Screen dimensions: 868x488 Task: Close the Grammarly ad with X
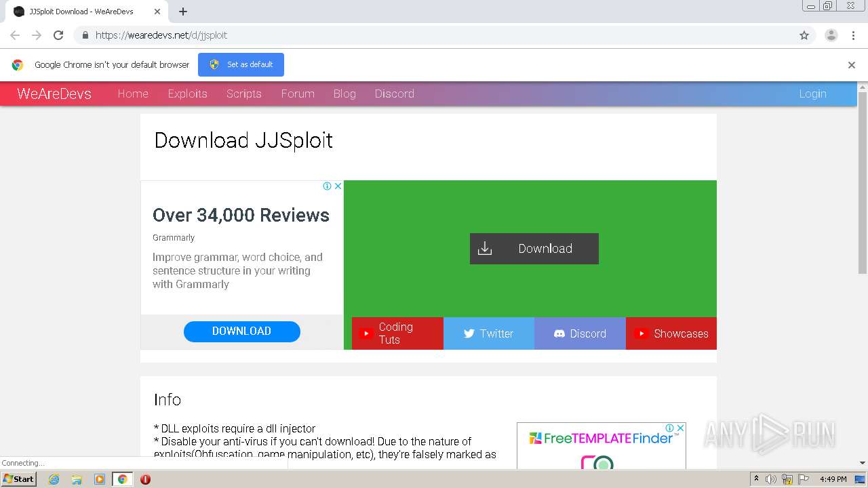(338, 186)
